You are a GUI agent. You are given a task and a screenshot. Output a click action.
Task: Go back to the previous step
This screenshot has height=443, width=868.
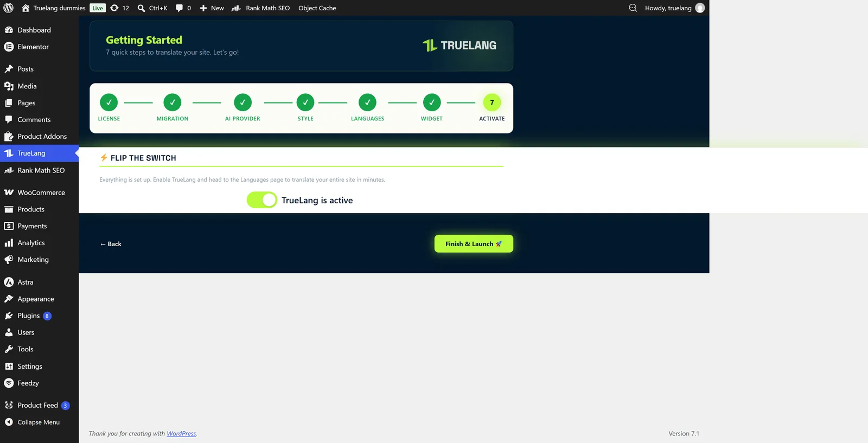tap(111, 244)
